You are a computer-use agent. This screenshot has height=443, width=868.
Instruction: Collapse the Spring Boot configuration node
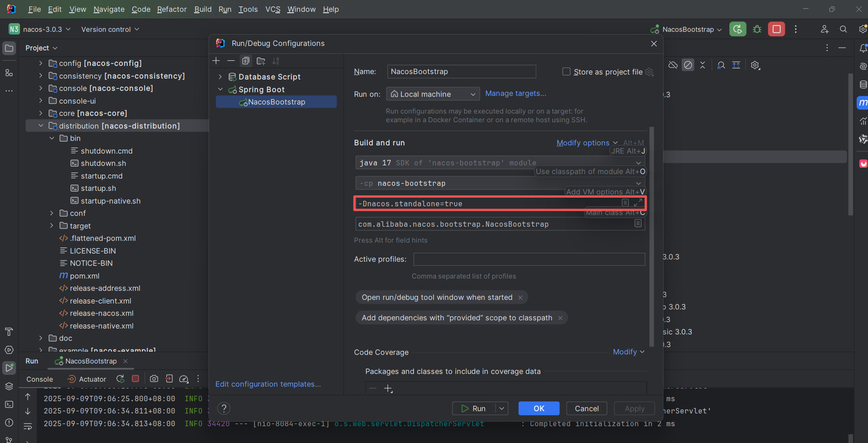click(220, 90)
